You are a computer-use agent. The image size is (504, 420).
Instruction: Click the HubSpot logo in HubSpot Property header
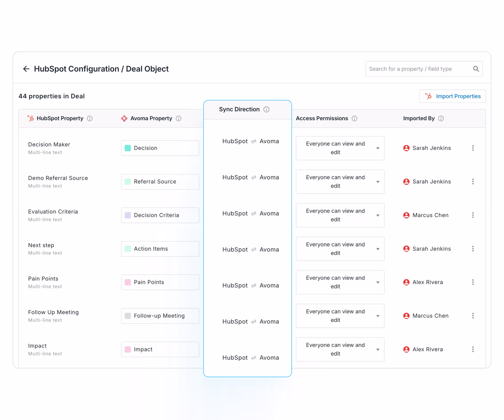click(31, 118)
